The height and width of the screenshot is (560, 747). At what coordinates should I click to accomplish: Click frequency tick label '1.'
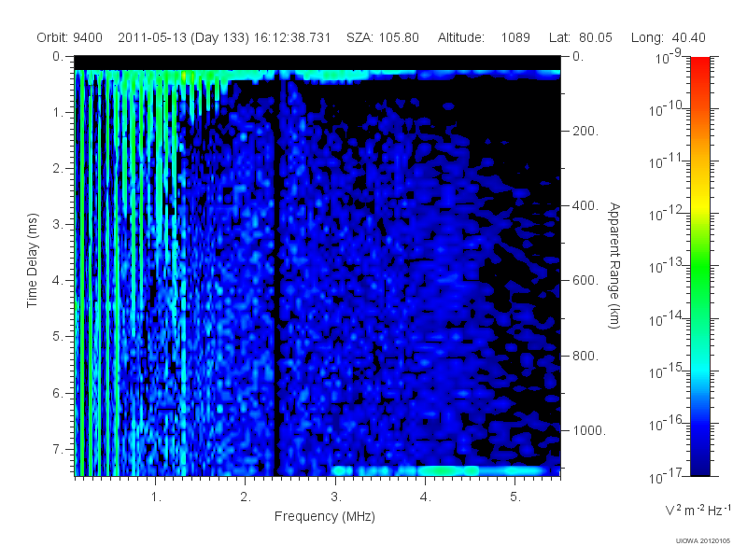coord(156,497)
